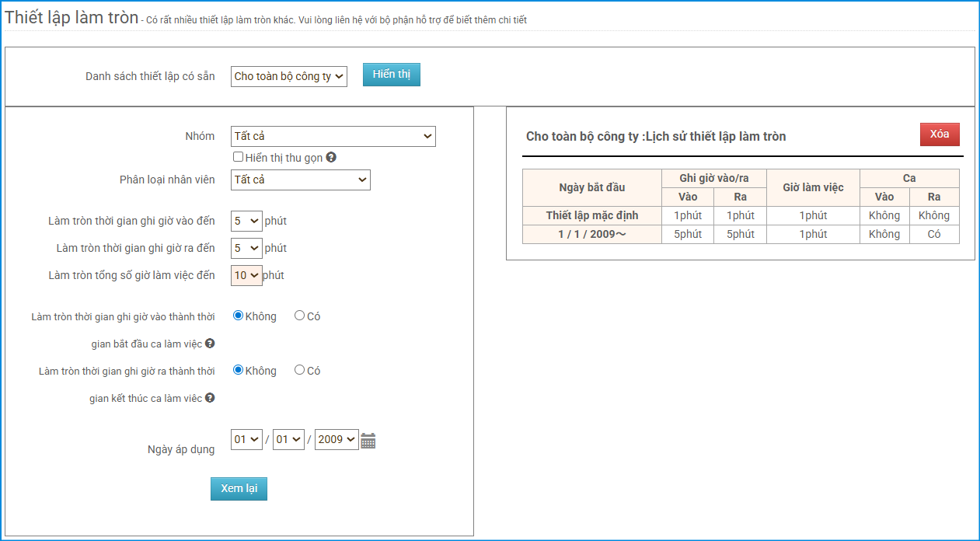This screenshot has height=541, width=980.
Task: Click help icon beside Hiển thị thu gọn
Action: coord(331,158)
